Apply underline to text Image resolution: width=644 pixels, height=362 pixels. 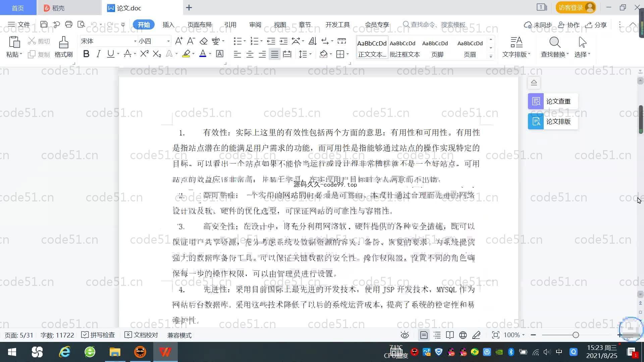coord(110,54)
